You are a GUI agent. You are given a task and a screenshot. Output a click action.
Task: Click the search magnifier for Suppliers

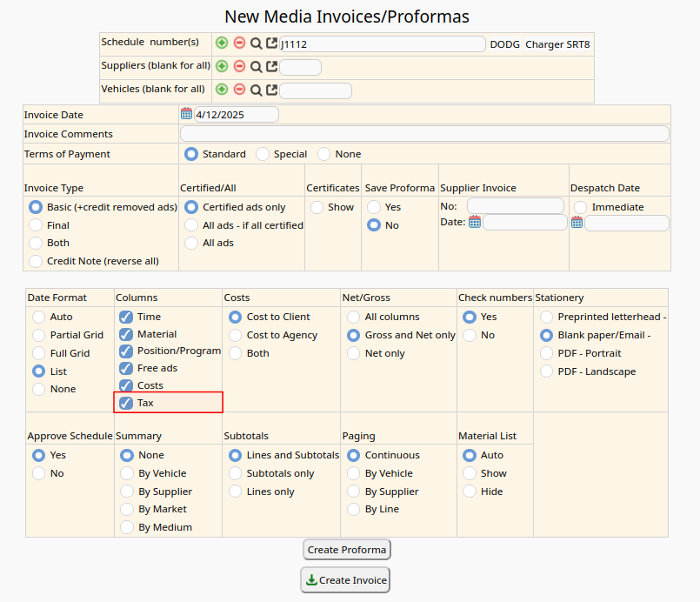pyautogui.click(x=256, y=66)
